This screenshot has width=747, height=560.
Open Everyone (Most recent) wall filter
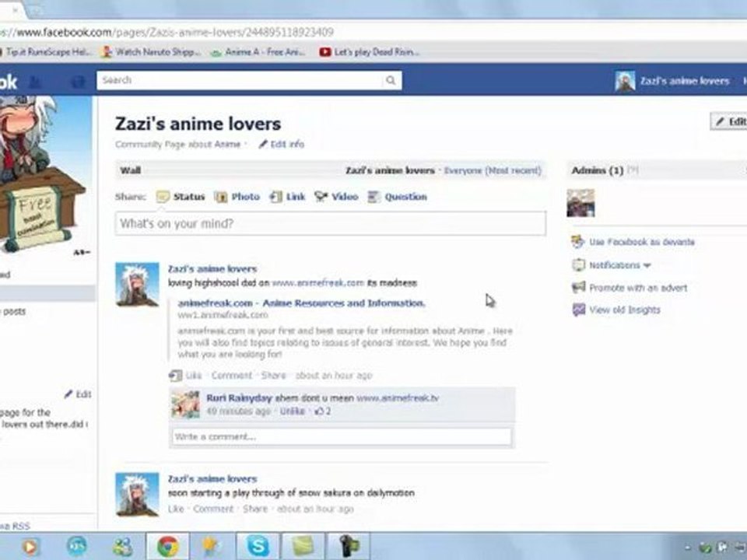coord(492,170)
